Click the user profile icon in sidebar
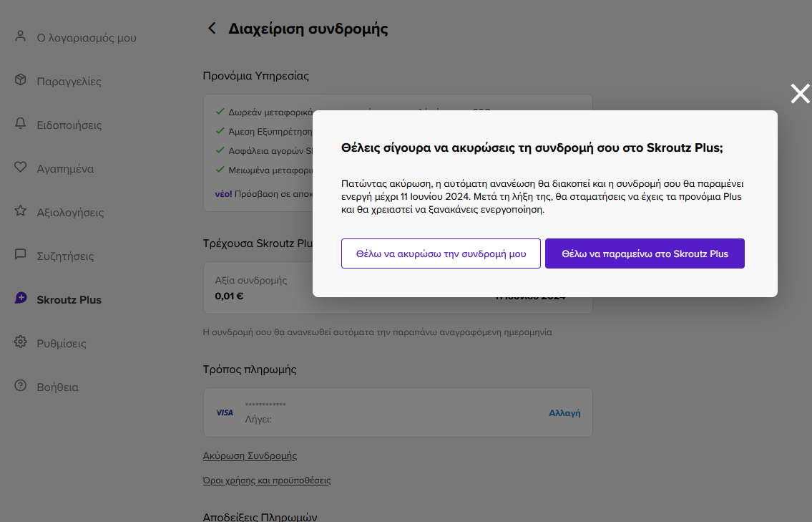This screenshot has width=812, height=522. [20, 37]
